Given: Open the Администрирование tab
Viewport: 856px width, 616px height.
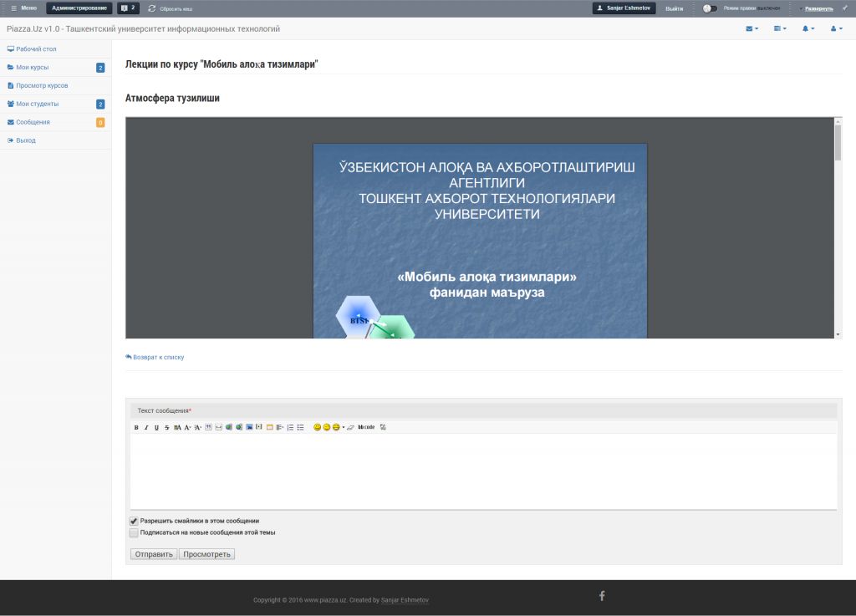Looking at the screenshot, I should pos(79,8).
